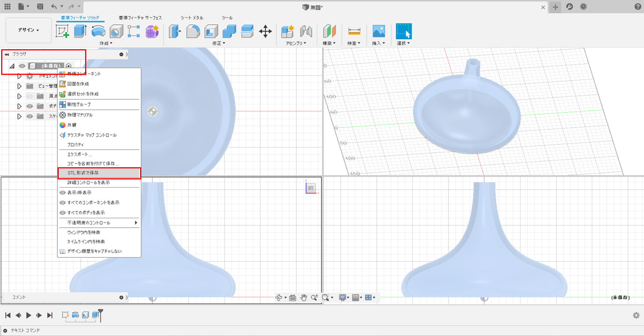Open the 作成 dropdown menu

(106, 43)
